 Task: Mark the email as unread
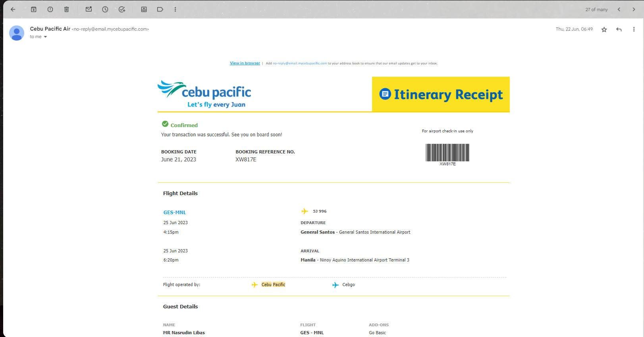pos(89,10)
